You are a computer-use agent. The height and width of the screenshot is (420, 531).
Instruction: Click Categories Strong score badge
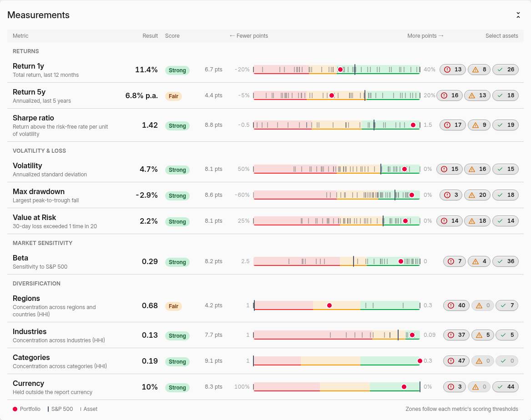pos(177,361)
